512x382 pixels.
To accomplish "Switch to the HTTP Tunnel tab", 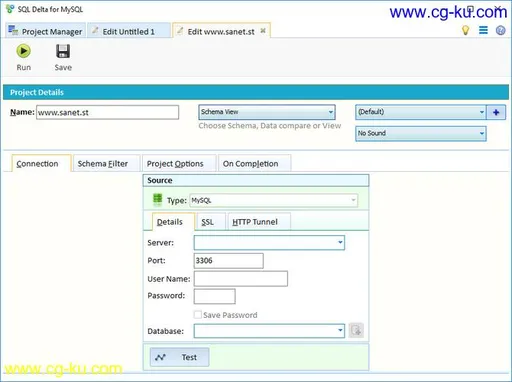I will tap(259, 222).
